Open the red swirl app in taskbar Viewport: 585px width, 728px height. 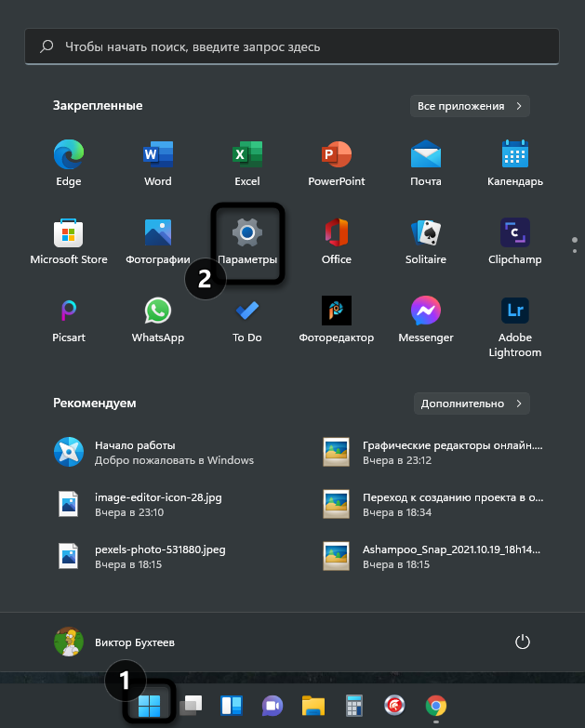click(394, 706)
